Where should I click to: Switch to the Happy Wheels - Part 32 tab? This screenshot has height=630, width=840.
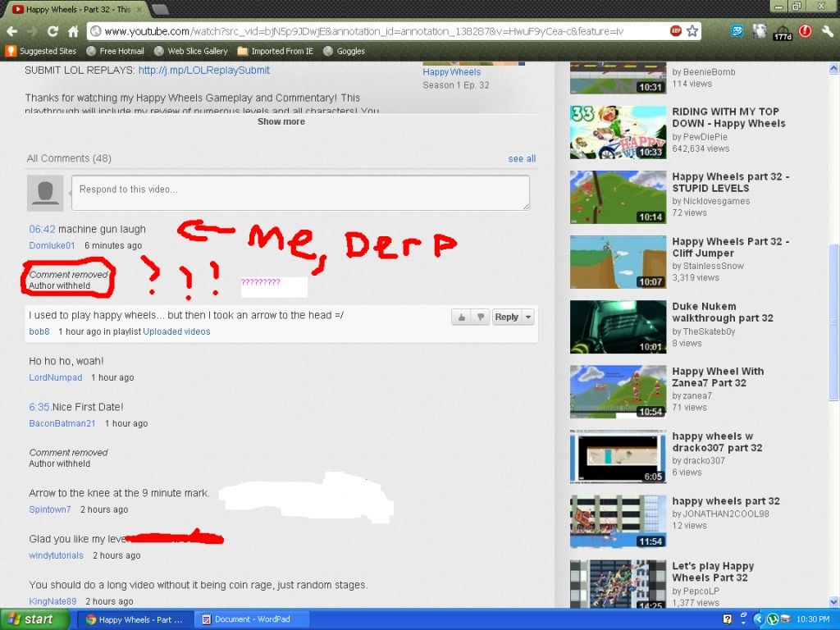[78, 9]
